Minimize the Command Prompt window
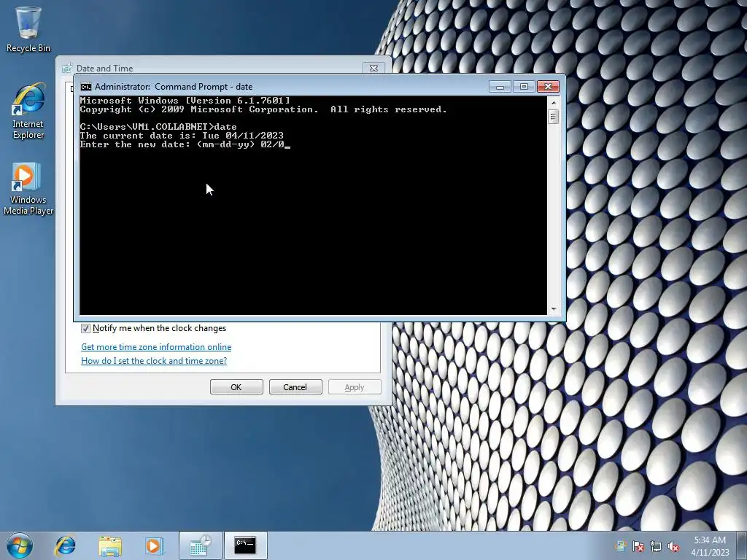The image size is (747, 560). (x=500, y=86)
